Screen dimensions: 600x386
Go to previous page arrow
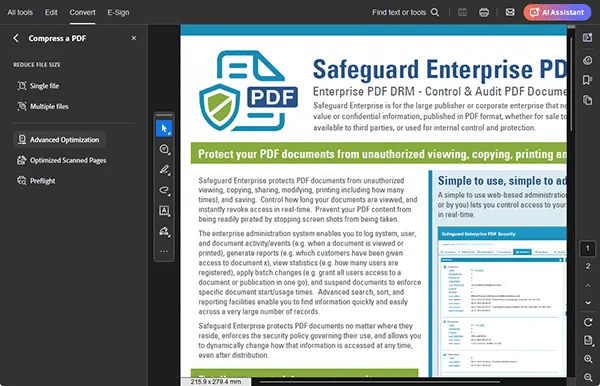pos(588,285)
